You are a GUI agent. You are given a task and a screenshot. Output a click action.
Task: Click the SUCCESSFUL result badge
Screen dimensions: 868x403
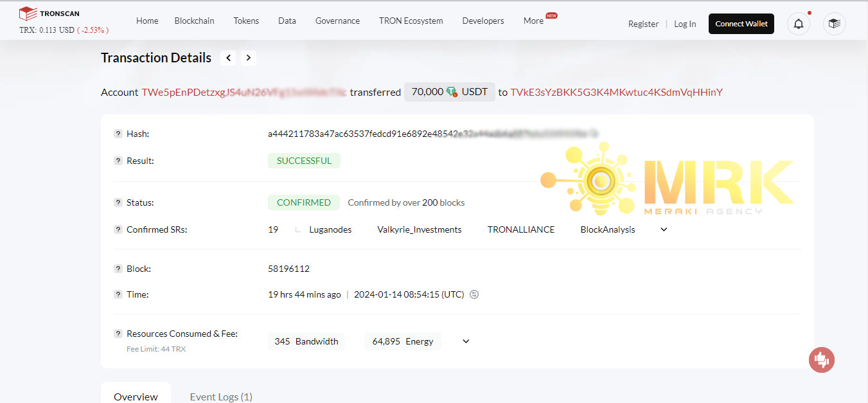coord(304,161)
